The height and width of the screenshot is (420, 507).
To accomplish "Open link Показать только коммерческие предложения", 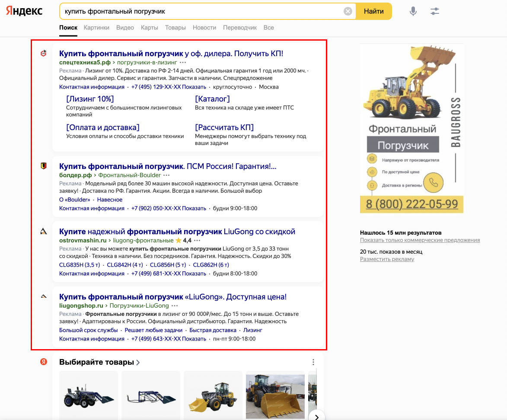I will (419, 239).
